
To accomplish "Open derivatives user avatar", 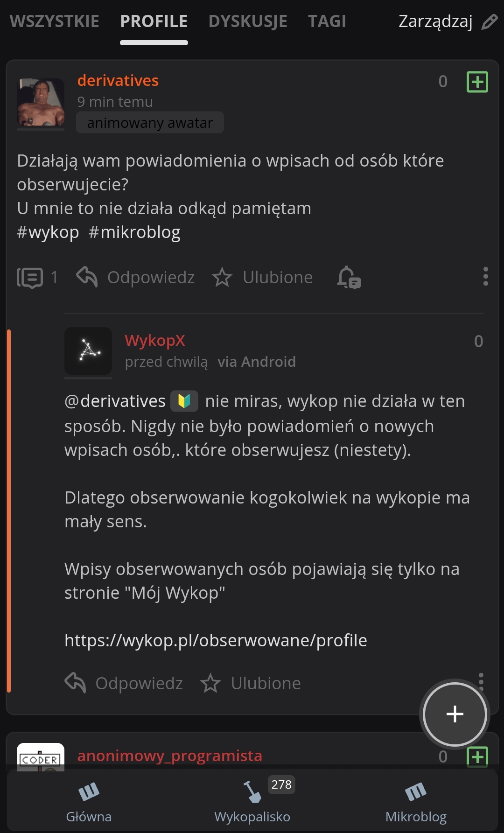I will pos(41,103).
